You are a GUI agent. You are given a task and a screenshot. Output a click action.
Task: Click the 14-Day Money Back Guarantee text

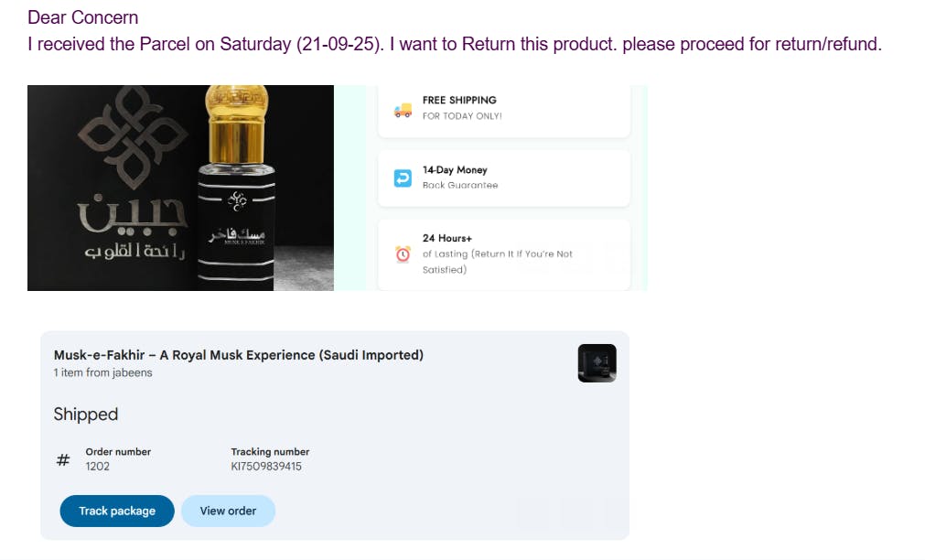point(459,178)
